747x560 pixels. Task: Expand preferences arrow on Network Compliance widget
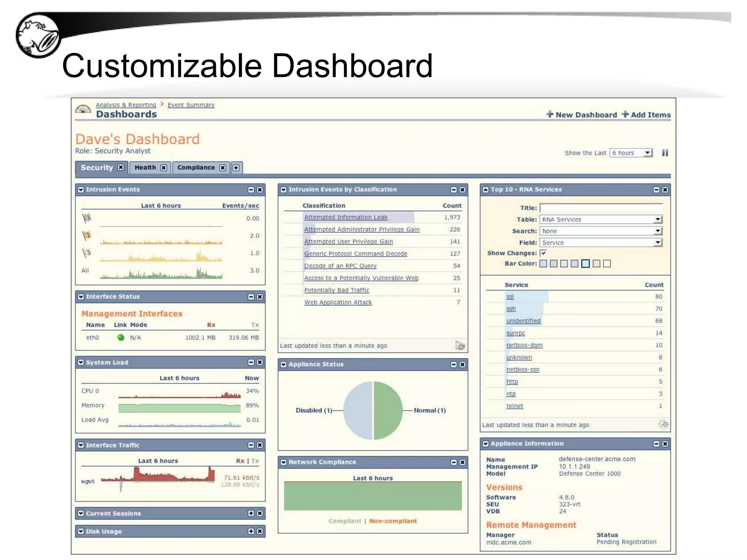click(283, 462)
